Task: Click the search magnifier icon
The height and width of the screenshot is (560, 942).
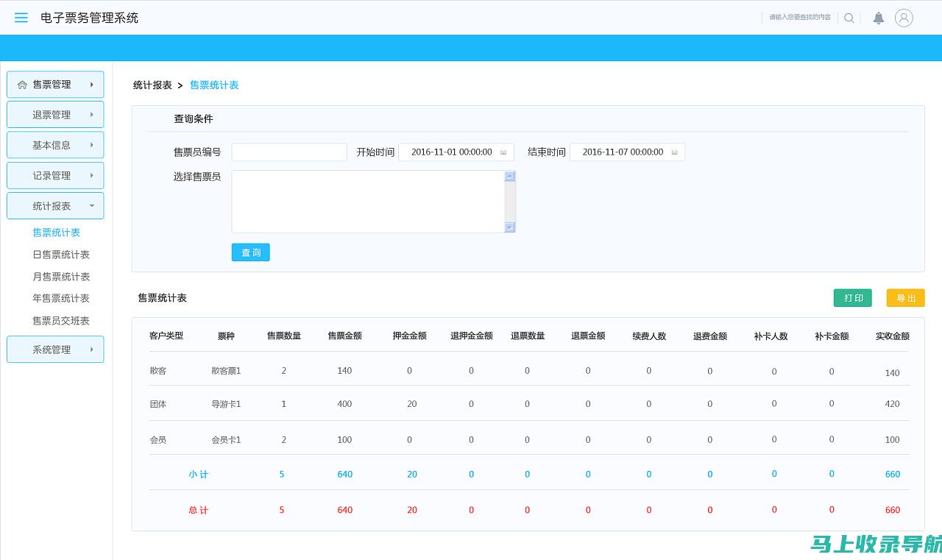Action: [849, 18]
